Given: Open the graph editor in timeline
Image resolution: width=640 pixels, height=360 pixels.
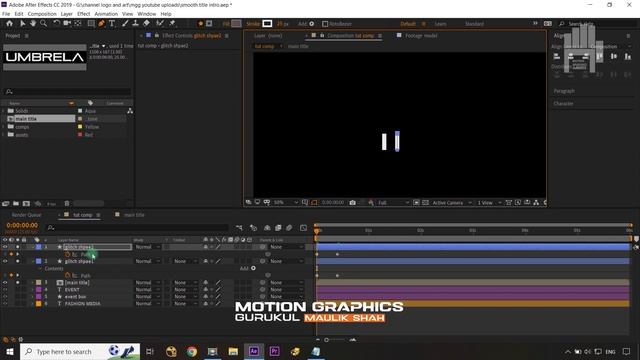Looking at the screenshot, I should pyautogui.click(x=303, y=228).
